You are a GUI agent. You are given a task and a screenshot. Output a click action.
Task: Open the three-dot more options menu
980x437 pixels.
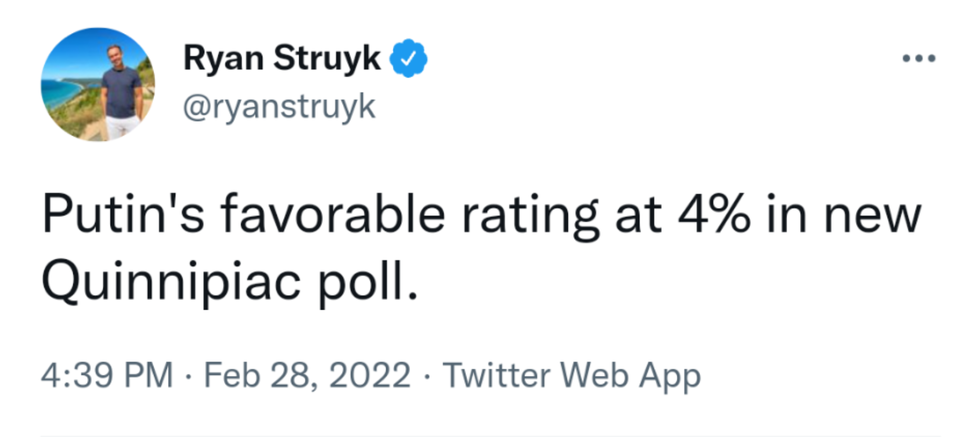click(919, 59)
